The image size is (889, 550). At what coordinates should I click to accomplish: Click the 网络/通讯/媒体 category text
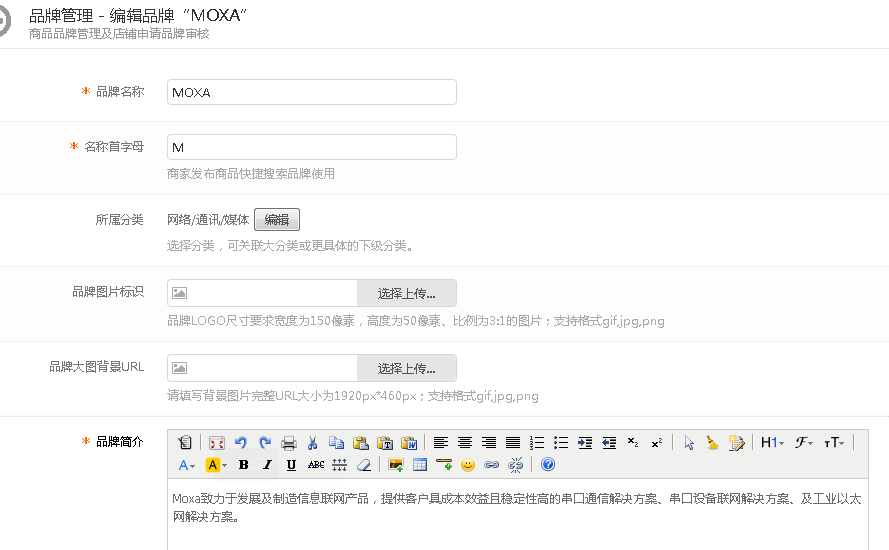click(208, 220)
